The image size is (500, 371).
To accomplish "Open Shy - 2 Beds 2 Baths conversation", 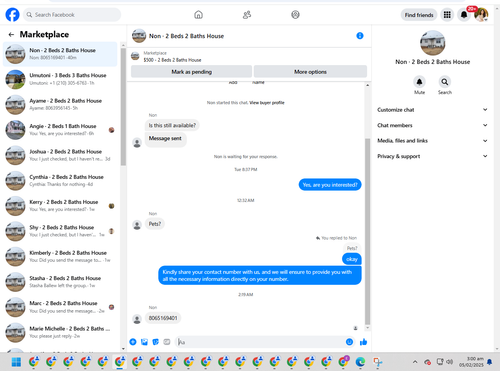I will tap(60, 231).
